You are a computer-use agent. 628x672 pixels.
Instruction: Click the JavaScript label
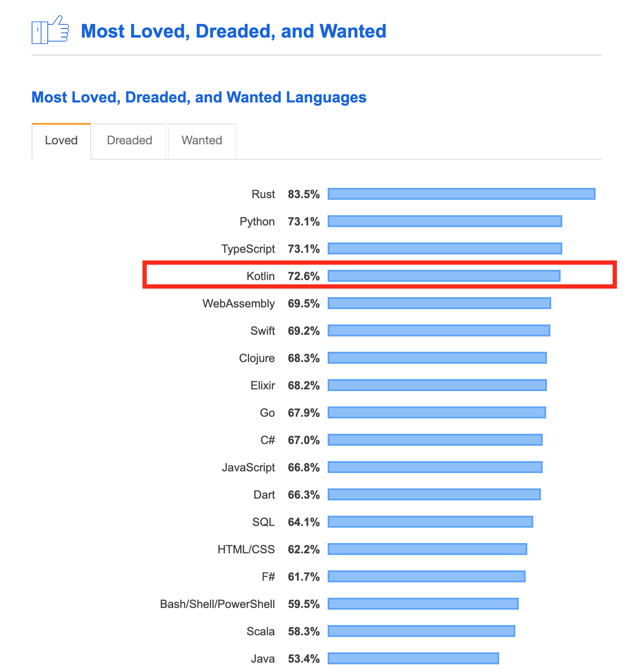click(x=248, y=467)
